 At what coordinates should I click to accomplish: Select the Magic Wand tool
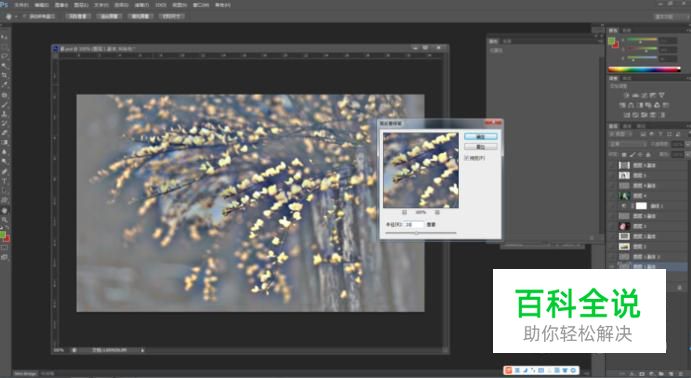coord(4,66)
